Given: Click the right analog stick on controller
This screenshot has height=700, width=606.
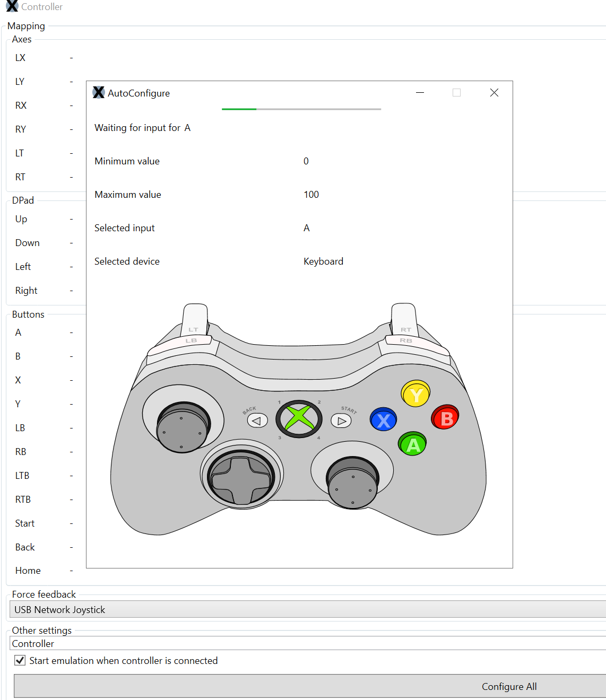Looking at the screenshot, I should tap(352, 483).
